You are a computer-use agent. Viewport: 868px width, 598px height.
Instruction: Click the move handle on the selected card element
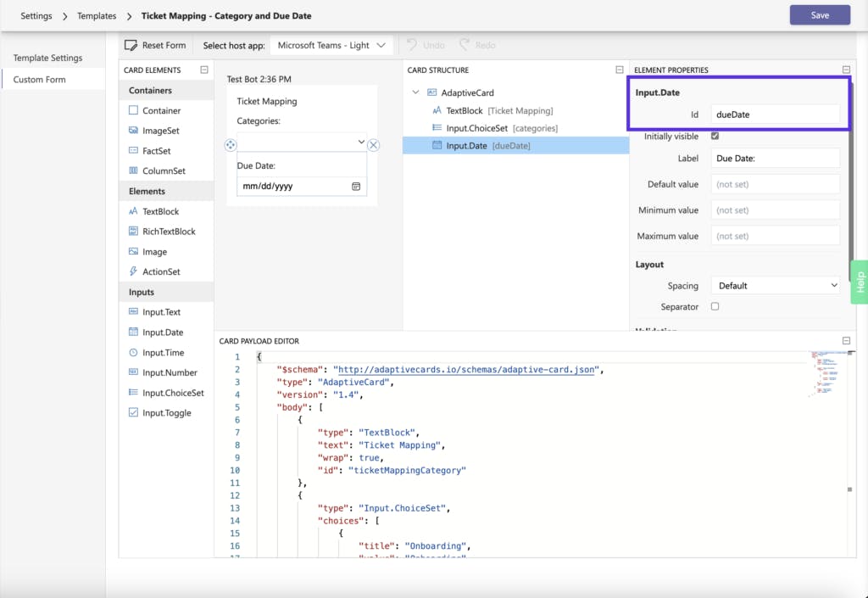pos(231,145)
